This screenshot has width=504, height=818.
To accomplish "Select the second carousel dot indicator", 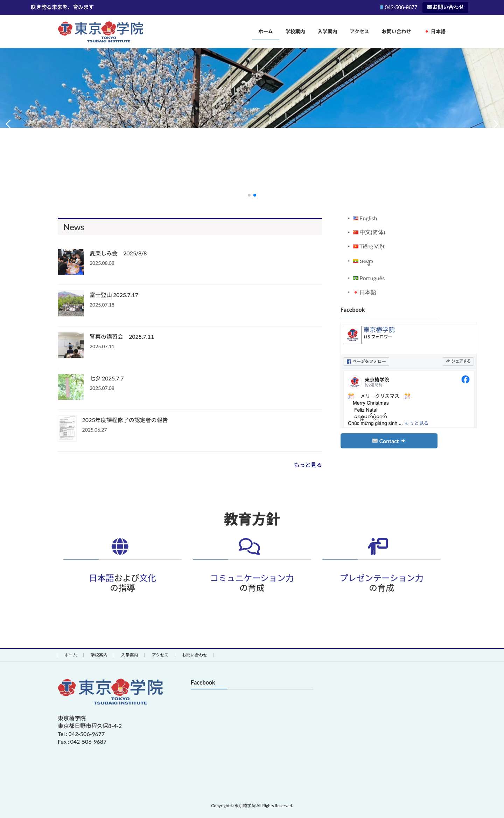I will click(255, 195).
